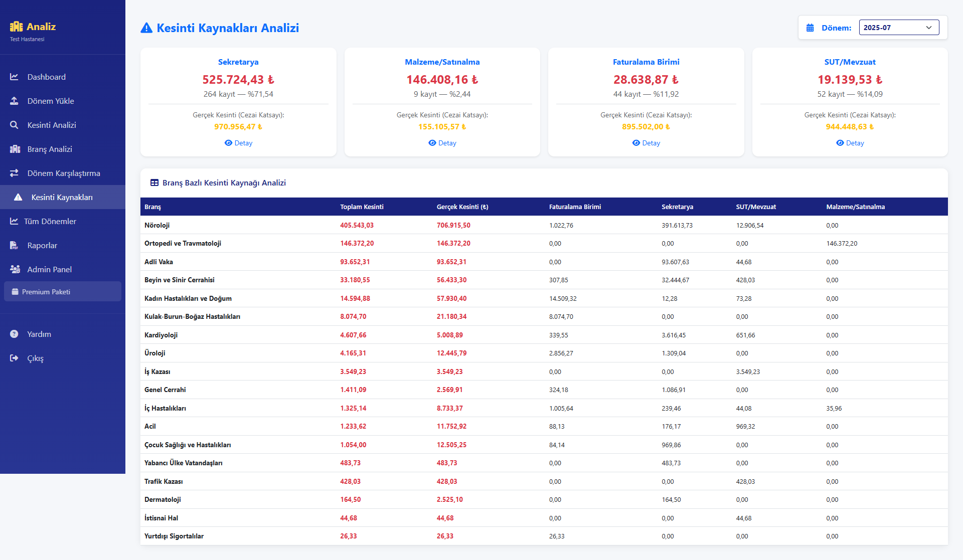
Task: Click the dropdown chevron beside 2025-07
Action: (929, 28)
